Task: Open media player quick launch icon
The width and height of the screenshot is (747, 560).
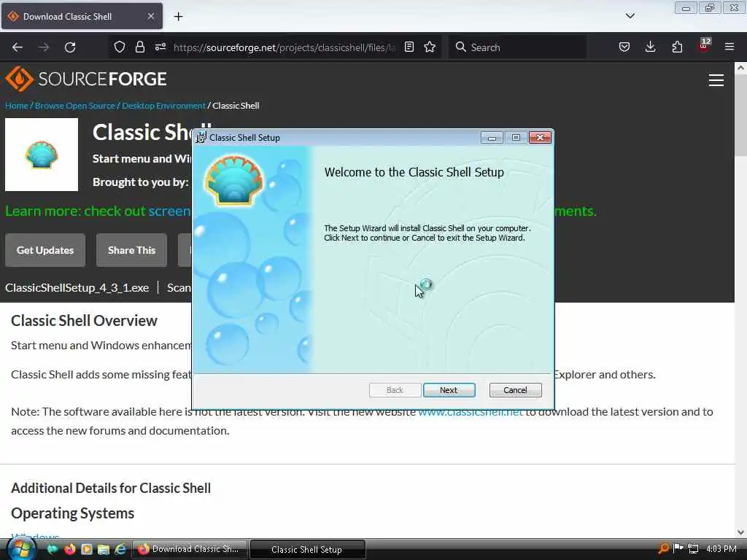Action: click(86, 549)
